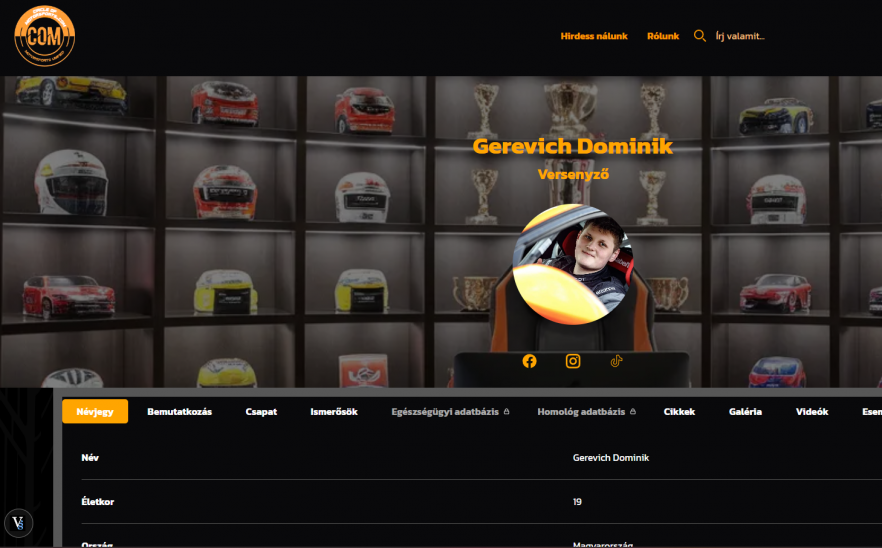This screenshot has width=882, height=548.
Task: Click the Életkor row label
Action: 98,501
